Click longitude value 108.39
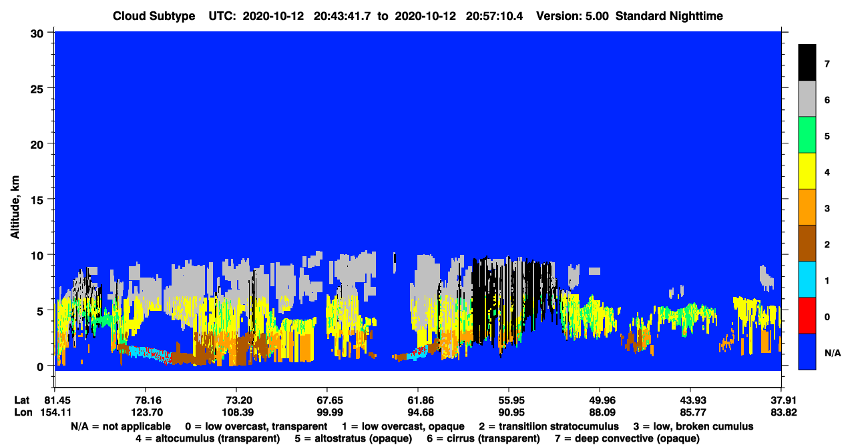This screenshot has height=445, width=868. [x=236, y=412]
